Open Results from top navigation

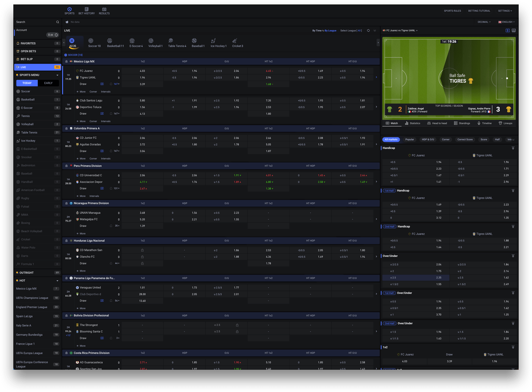click(x=104, y=11)
